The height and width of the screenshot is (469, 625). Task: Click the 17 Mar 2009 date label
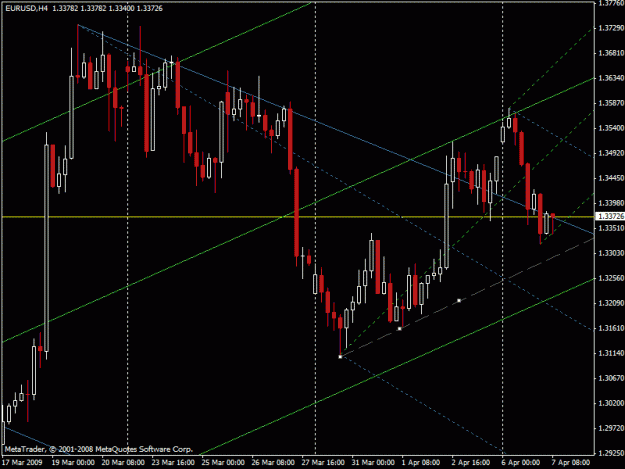coord(22,463)
